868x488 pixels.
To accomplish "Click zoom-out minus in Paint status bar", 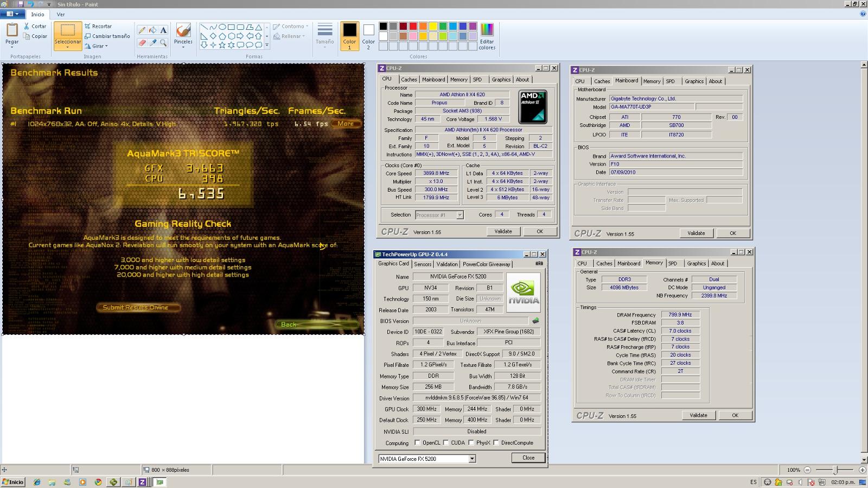I will (x=807, y=470).
